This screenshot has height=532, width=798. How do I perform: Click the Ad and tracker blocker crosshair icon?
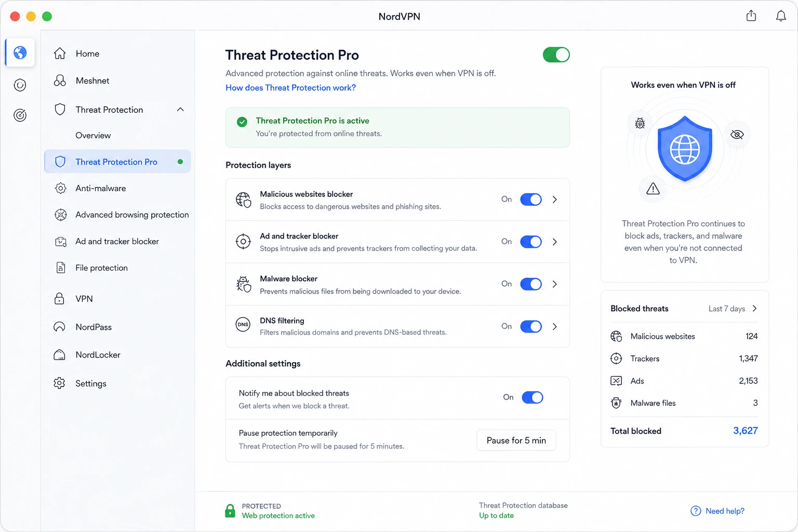click(x=243, y=242)
